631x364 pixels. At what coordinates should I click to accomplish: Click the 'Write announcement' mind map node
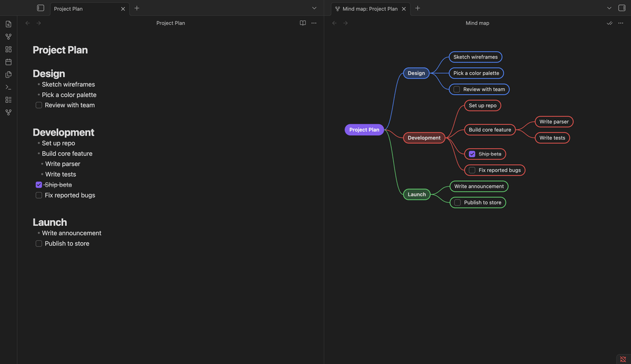click(x=479, y=186)
